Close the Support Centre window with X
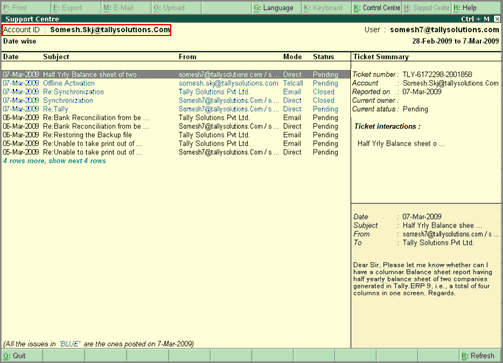The image size is (503, 363). pos(497,19)
